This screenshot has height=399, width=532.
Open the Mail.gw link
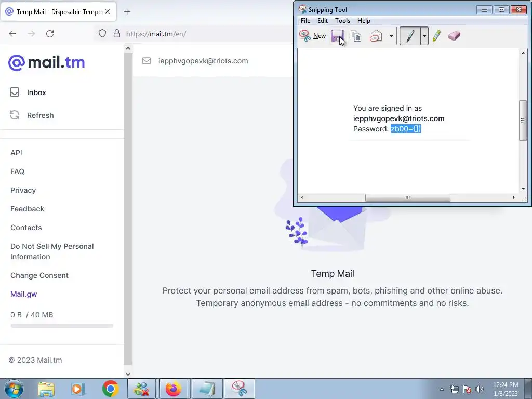[x=24, y=294]
